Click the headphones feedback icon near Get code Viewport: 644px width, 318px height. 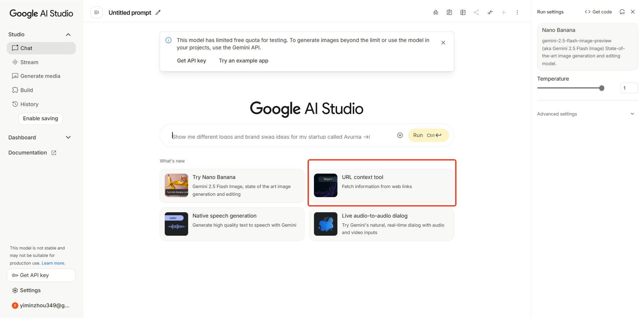point(622,12)
